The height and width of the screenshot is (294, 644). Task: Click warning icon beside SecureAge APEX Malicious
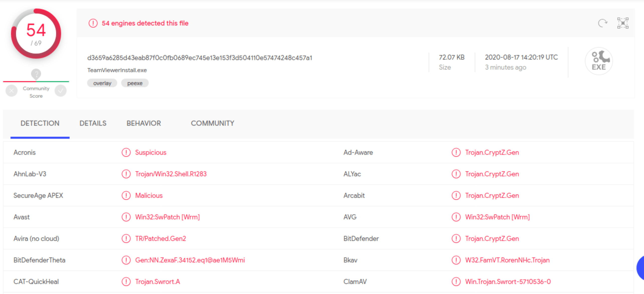click(126, 196)
